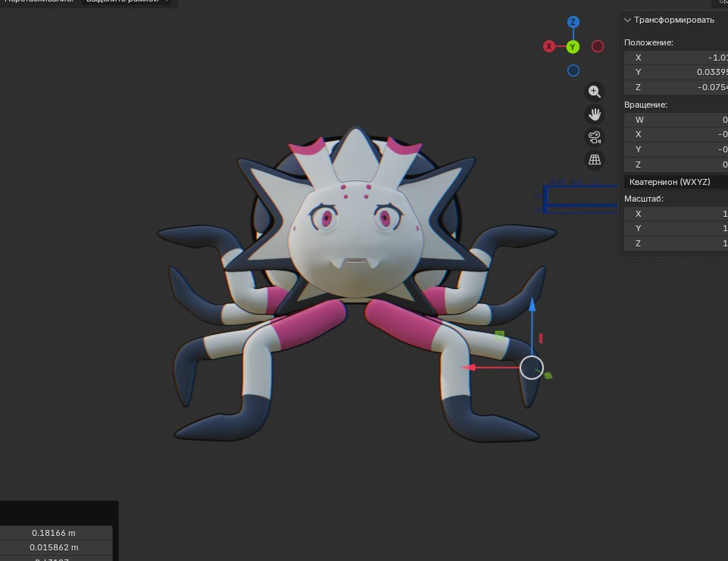Click the red X arrow of move gizmo

(x=469, y=367)
